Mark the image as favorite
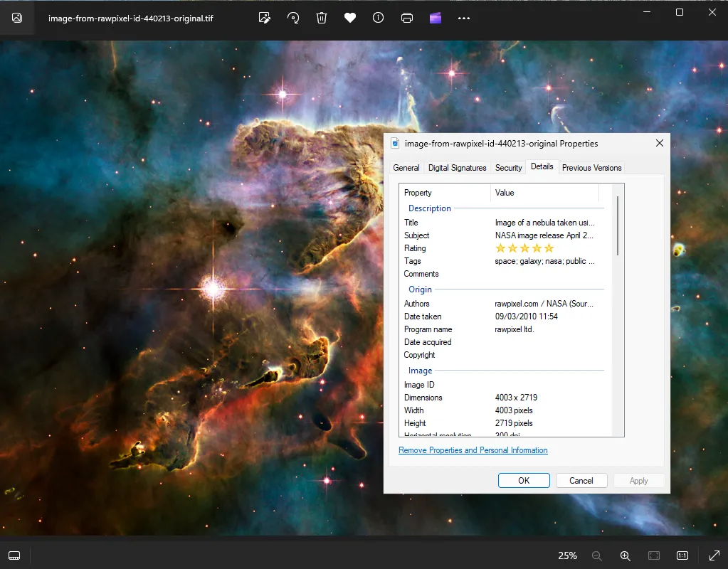Screen dimensions: 728x569 [x=349, y=18]
